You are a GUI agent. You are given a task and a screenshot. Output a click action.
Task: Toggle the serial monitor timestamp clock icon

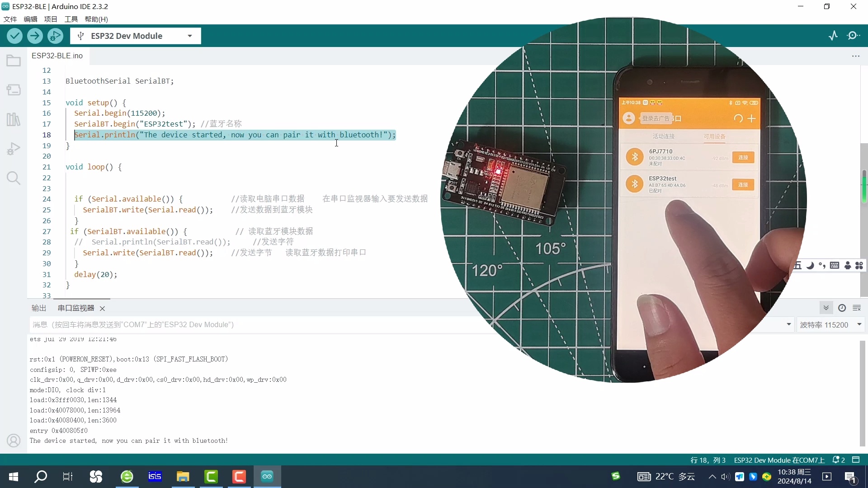[842, 308]
